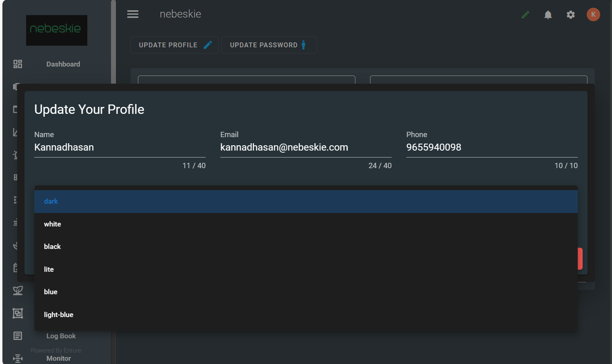Pick the black theme option
The width and height of the screenshot is (612, 364).
52,246
